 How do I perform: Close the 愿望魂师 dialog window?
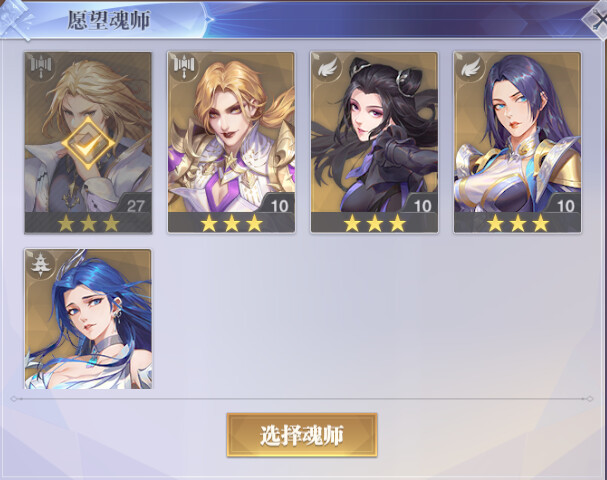tap(597, 21)
